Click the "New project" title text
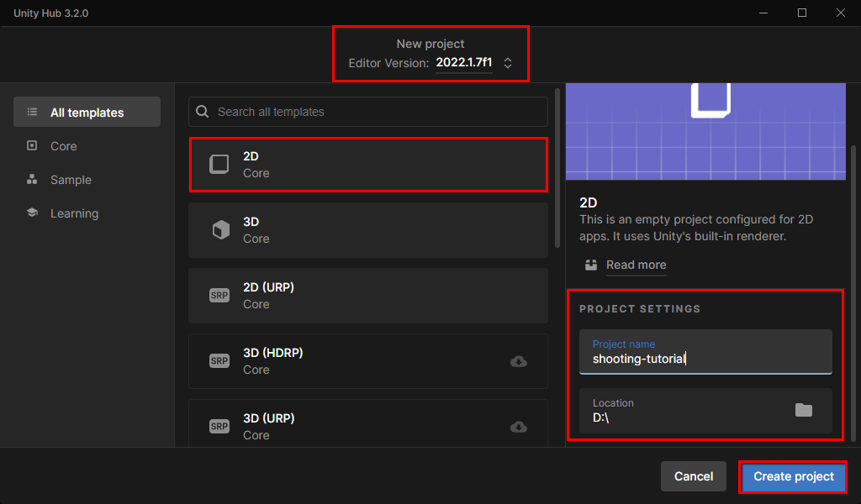861x504 pixels. 430,44
